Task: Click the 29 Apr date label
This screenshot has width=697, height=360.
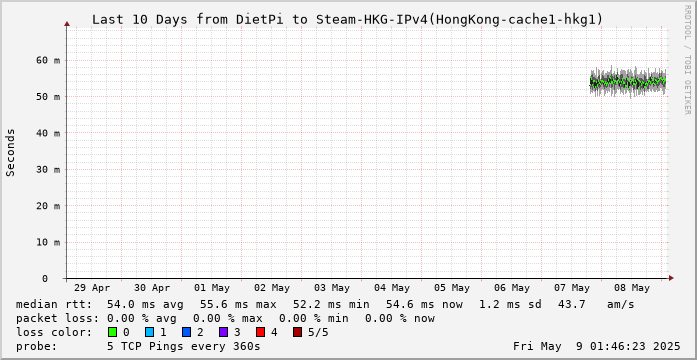Action: click(92, 288)
